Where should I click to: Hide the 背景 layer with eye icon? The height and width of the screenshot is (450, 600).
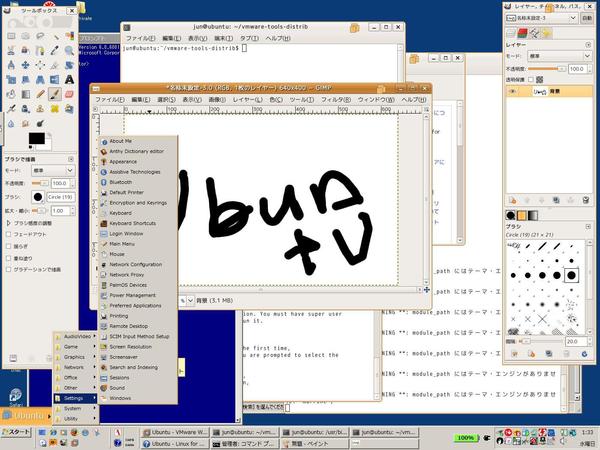(512, 91)
